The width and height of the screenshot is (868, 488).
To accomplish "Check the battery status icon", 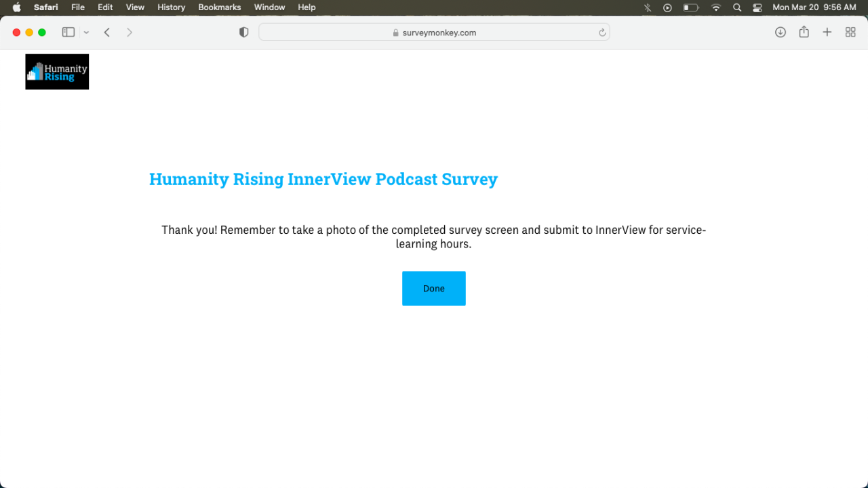I will [691, 7].
